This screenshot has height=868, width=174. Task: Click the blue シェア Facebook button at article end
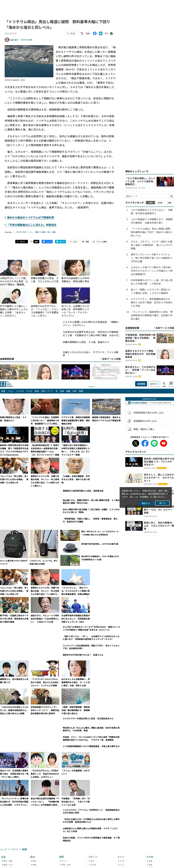(47, 241)
